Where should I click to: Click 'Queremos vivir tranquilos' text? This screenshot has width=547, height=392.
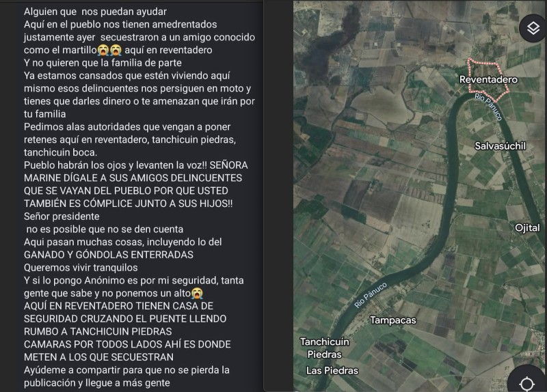pos(81,268)
